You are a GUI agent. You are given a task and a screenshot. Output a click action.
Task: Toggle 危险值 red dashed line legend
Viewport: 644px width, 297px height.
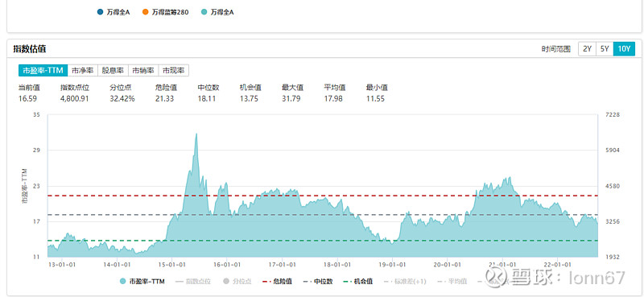(277, 282)
